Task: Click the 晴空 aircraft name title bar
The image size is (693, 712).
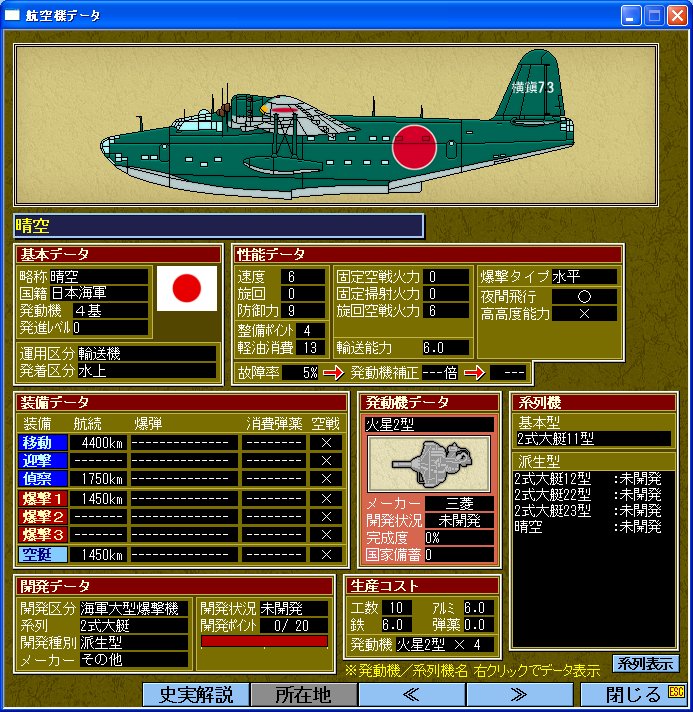Action: tap(219, 226)
